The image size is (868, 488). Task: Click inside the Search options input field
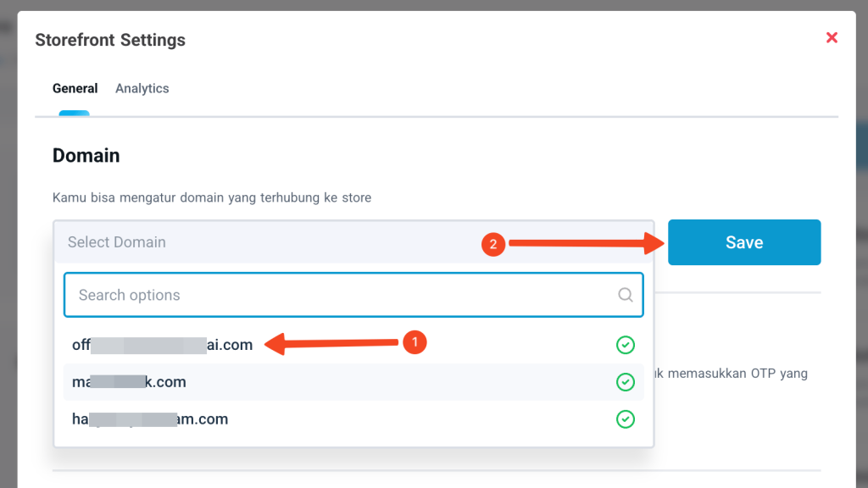click(254, 295)
